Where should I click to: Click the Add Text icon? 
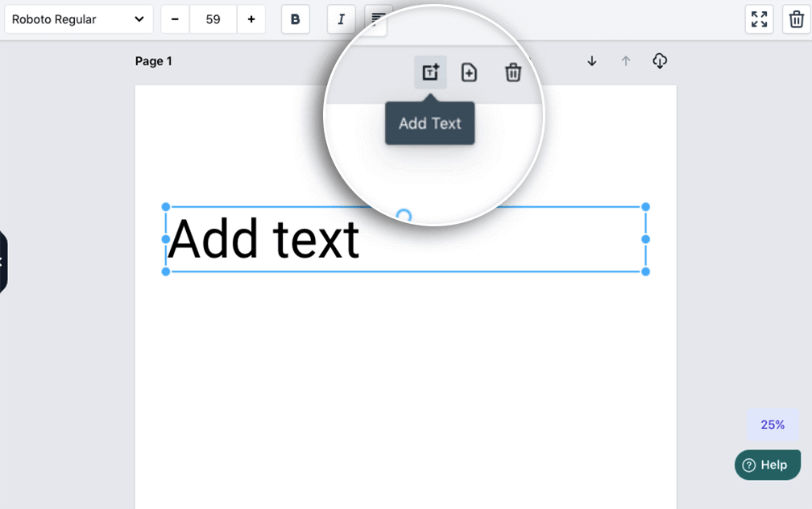click(430, 72)
